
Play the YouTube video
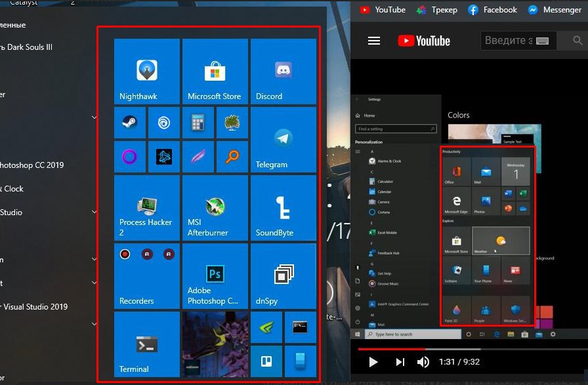pyautogui.click(x=373, y=362)
